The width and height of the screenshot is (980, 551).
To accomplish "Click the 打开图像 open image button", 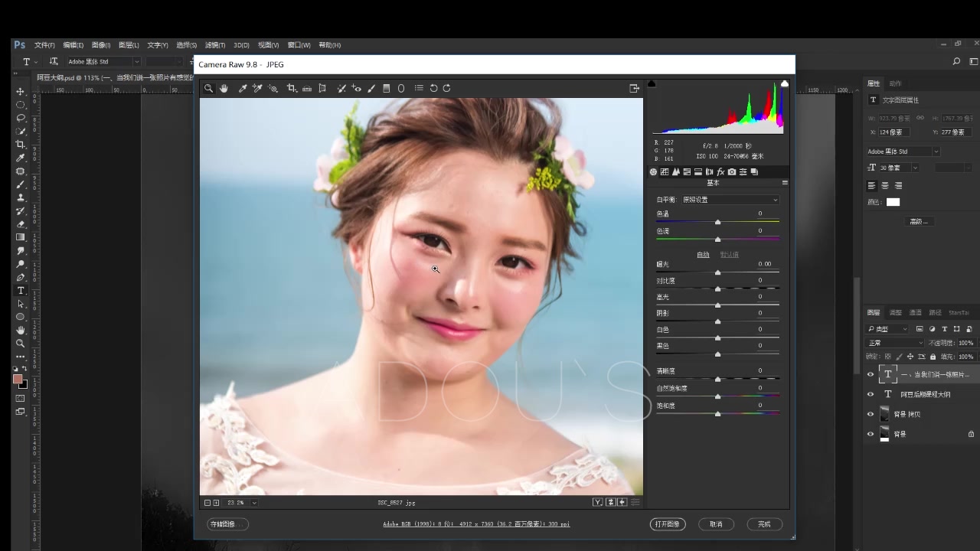I will point(668,524).
